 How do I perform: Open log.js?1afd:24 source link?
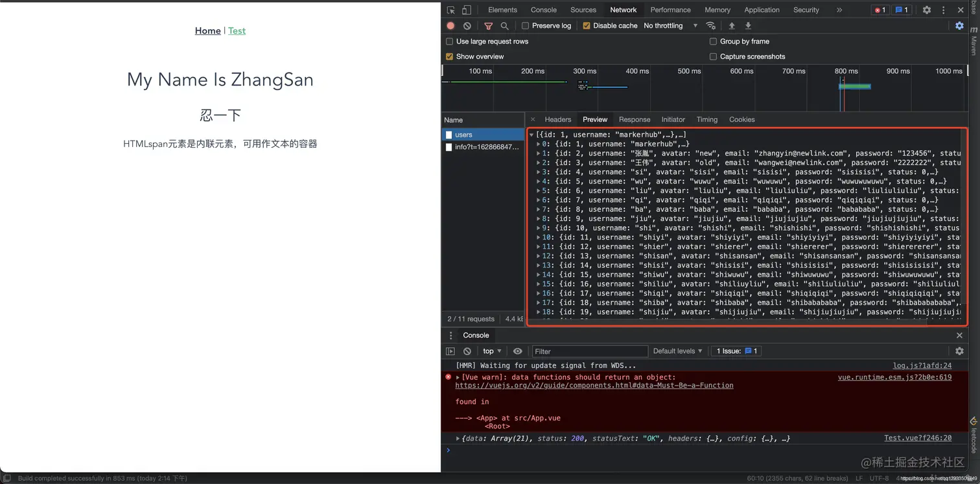click(x=922, y=366)
